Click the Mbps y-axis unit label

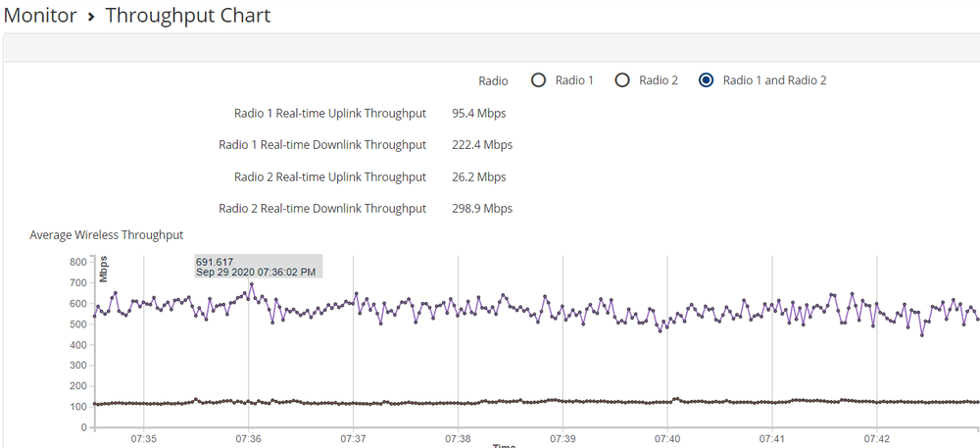click(x=104, y=270)
